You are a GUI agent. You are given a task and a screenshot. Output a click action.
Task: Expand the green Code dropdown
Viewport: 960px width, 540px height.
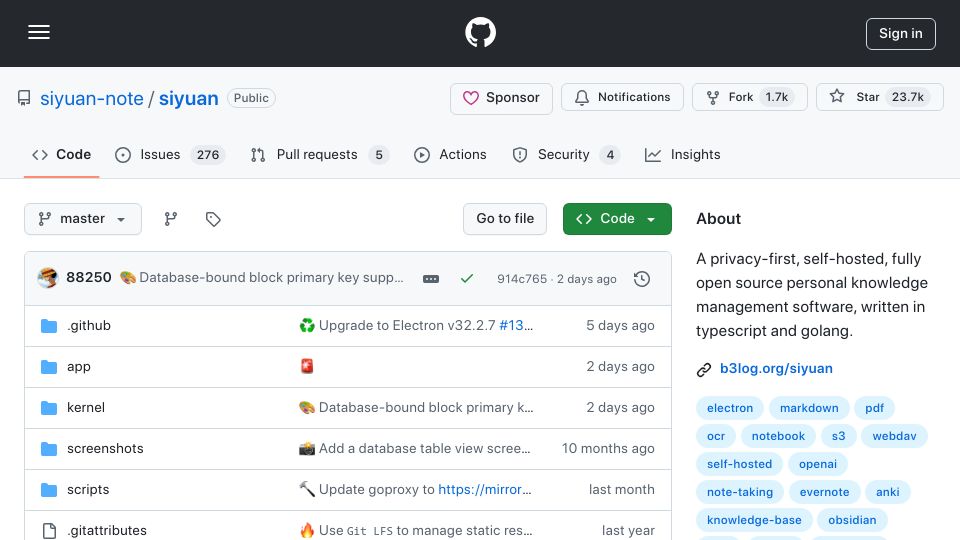tap(617, 219)
